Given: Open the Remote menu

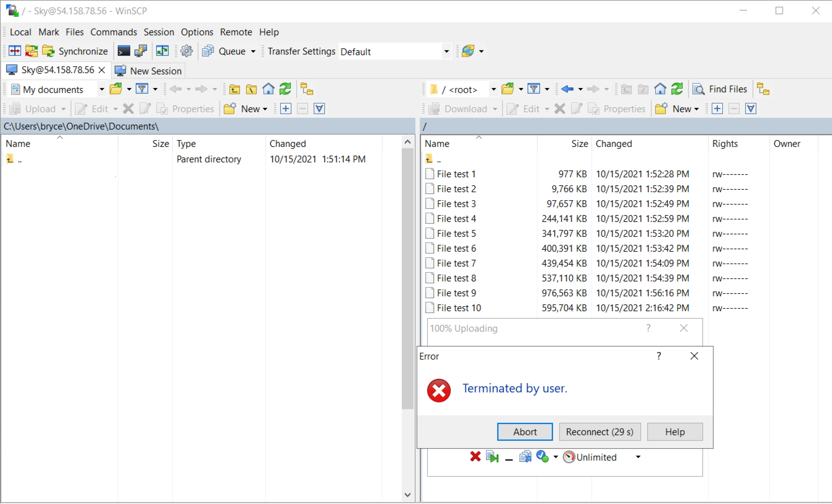Looking at the screenshot, I should point(236,32).
